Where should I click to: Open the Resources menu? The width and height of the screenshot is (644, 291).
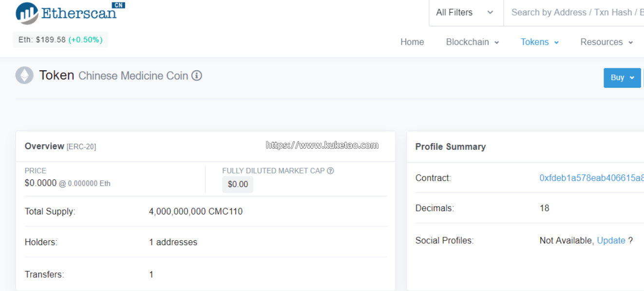point(606,42)
